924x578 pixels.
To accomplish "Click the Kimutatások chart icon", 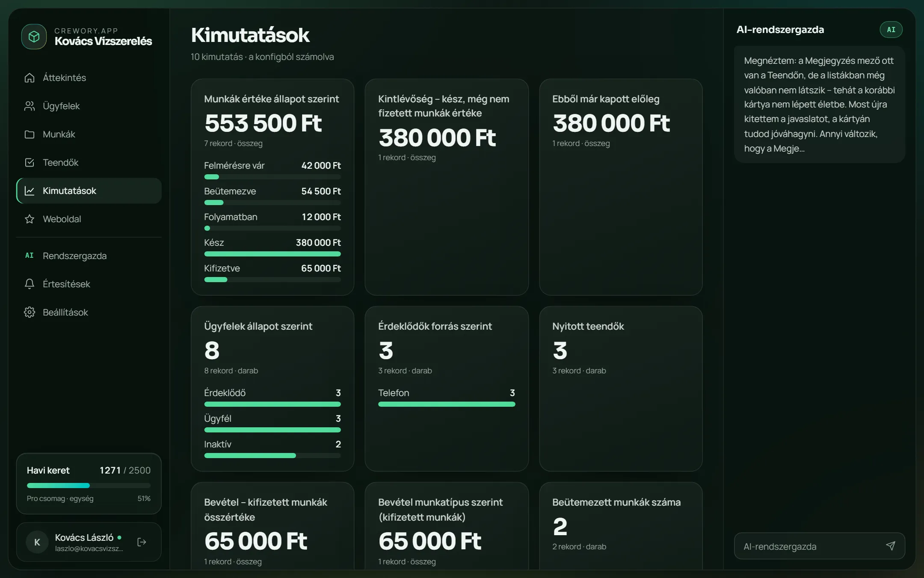I will [x=30, y=191].
